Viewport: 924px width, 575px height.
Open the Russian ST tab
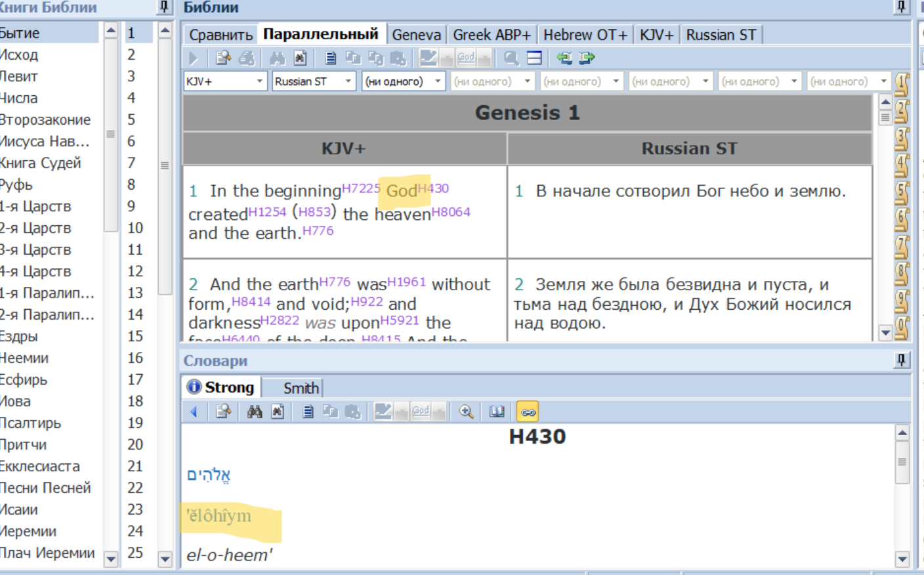(x=721, y=35)
